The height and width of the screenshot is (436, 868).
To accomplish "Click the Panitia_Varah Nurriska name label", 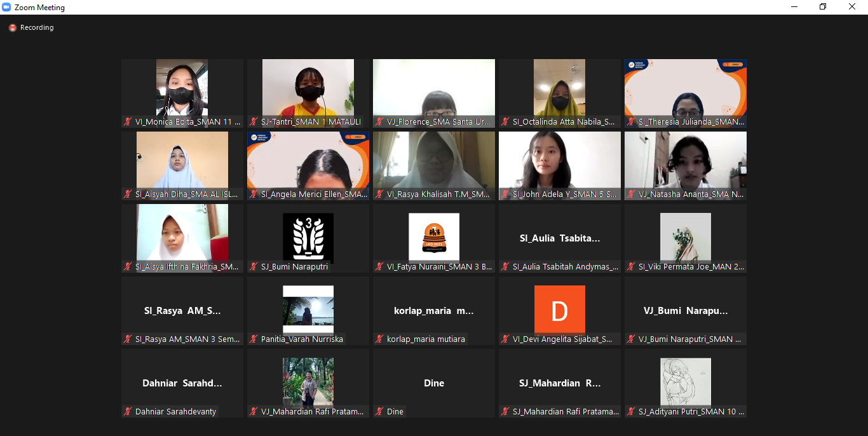I will tap(302, 339).
